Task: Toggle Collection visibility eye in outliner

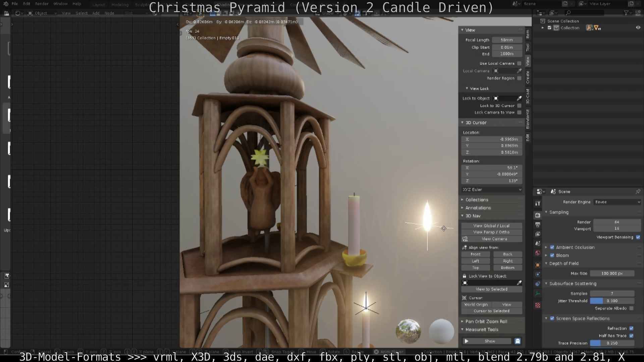Action: [638, 28]
